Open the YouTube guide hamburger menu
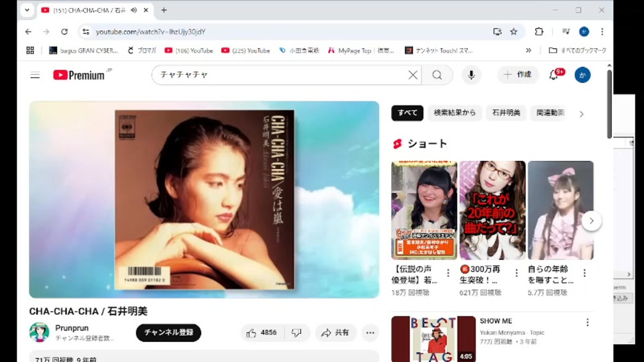644x362 pixels. [x=35, y=75]
